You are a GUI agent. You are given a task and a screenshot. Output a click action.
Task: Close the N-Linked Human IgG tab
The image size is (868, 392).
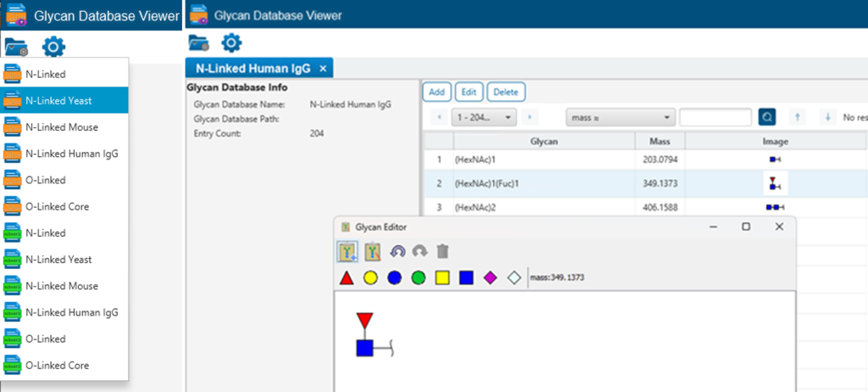tap(323, 69)
